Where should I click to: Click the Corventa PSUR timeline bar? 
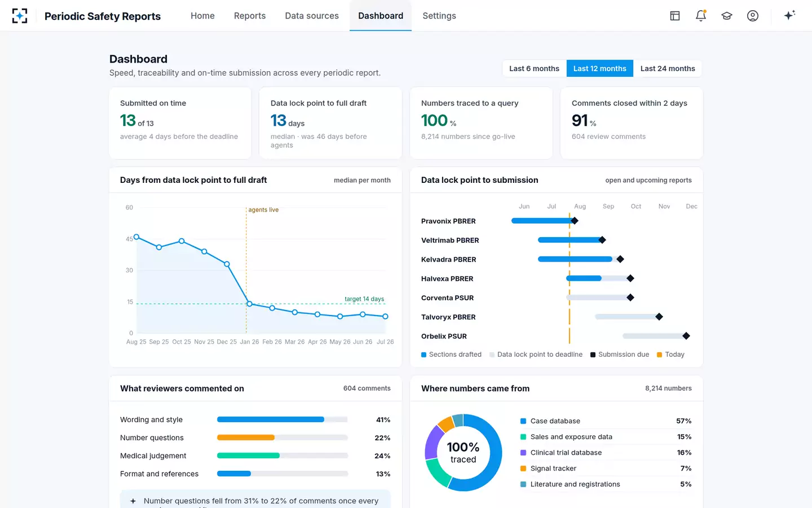click(x=598, y=297)
